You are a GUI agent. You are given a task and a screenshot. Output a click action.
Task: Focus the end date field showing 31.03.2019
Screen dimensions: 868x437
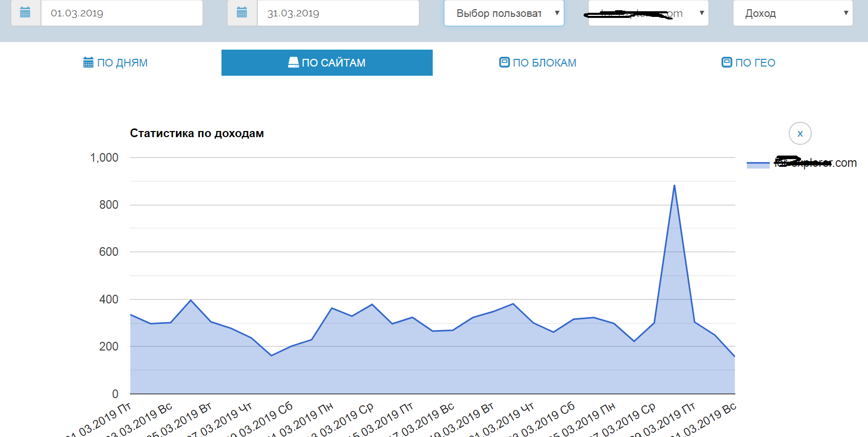coord(338,13)
